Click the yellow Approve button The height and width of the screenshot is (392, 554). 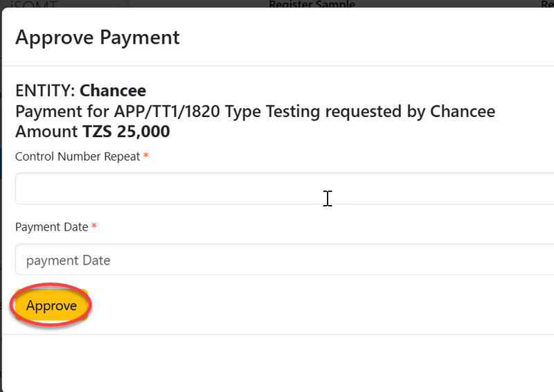[51, 305]
